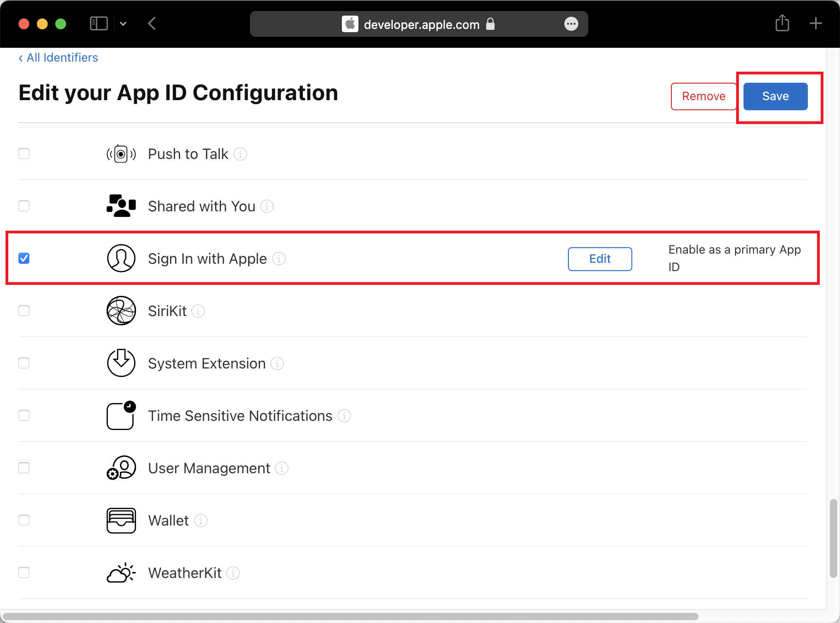The height and width of the screenshot is (623, 840).
Task: Click the Push to Talk capability icon
Action: [x=121, y=154]
